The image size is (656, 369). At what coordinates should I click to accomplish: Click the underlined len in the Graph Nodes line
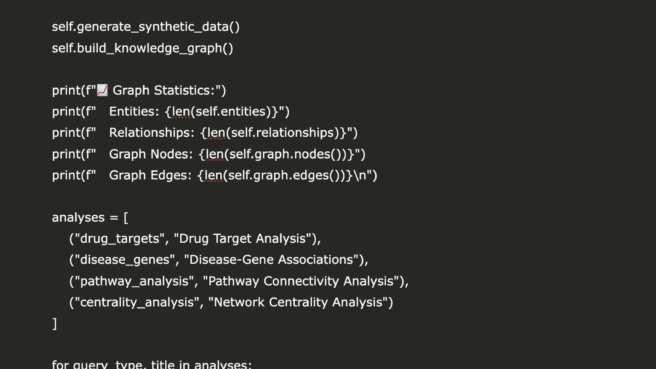215,154
